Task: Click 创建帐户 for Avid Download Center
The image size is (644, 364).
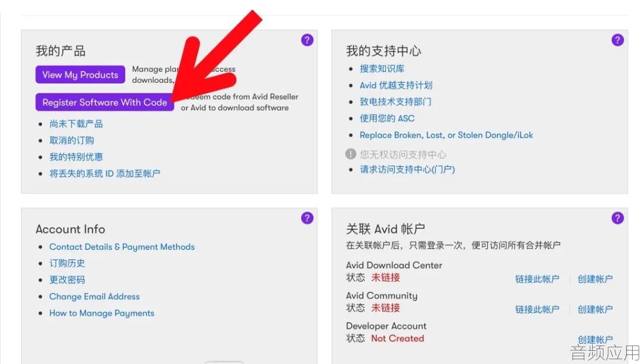Action: click(595, 279)
